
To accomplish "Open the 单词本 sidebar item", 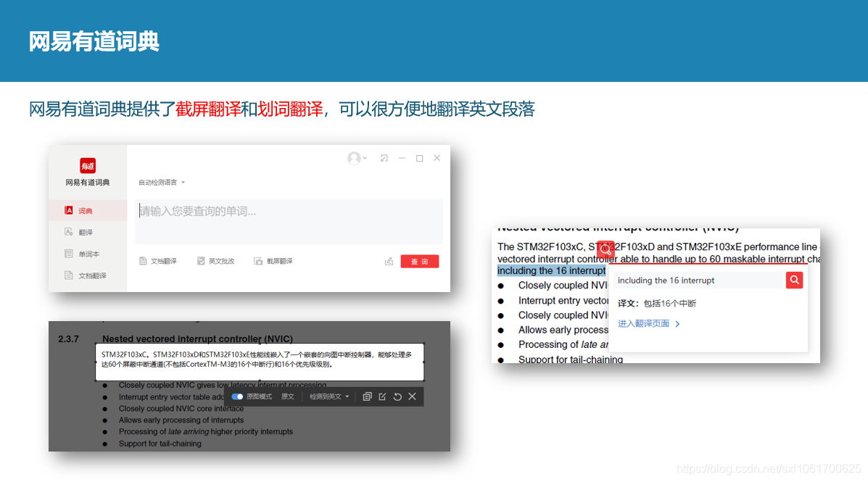I will click(88, 254).
